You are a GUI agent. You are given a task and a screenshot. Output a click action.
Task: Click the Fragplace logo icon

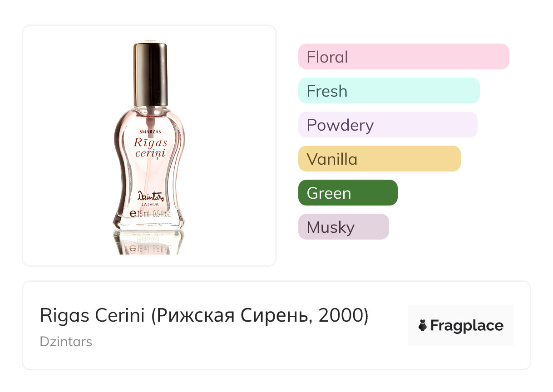coord(423,325)
